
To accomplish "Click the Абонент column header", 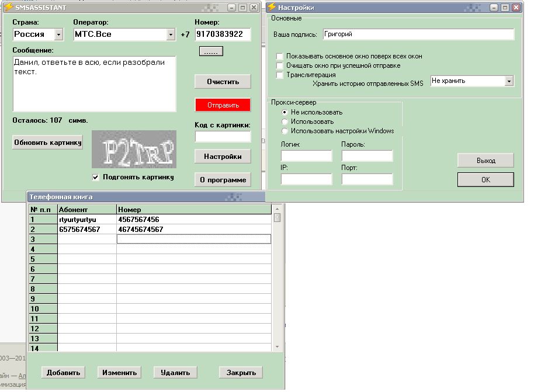I will pyautogui.click(x=87, y=209).
